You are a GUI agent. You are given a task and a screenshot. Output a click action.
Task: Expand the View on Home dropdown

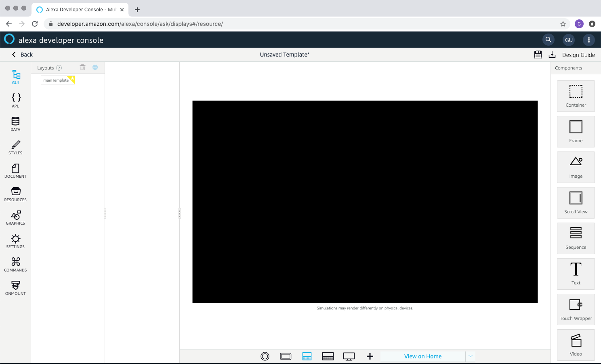tap(470, 356)
